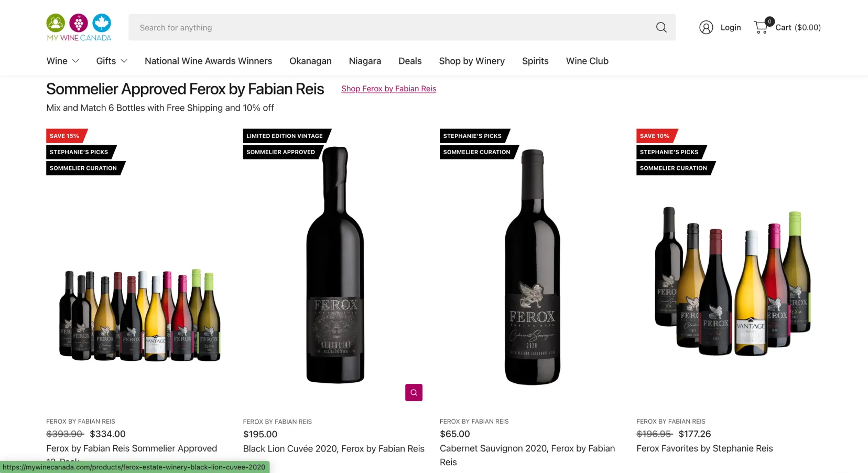Open Ferox Sommelier Approved 12-pack image

coord(140,315)
